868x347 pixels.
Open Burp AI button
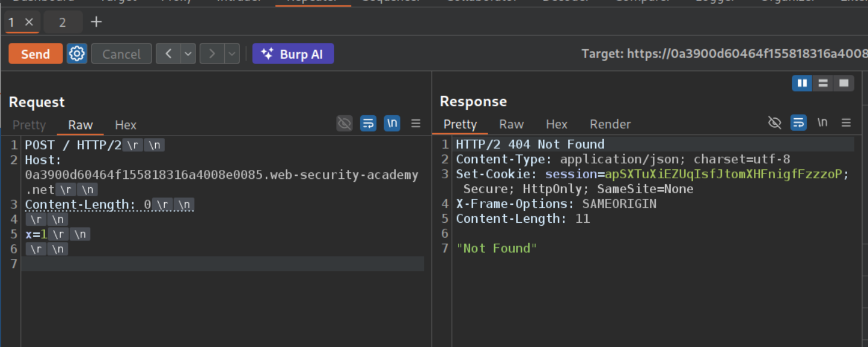coord(293,53)
